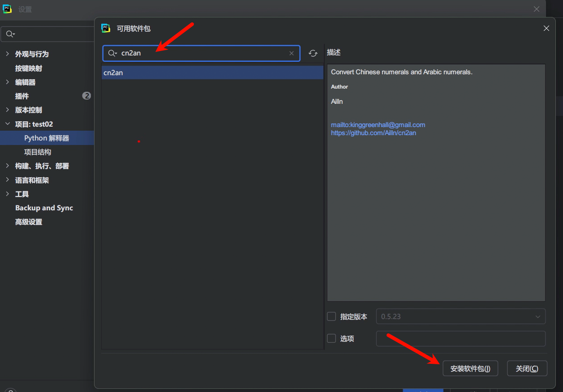
Task: Expand the 编辑器 settings group
Action: (x=7, y=82)
